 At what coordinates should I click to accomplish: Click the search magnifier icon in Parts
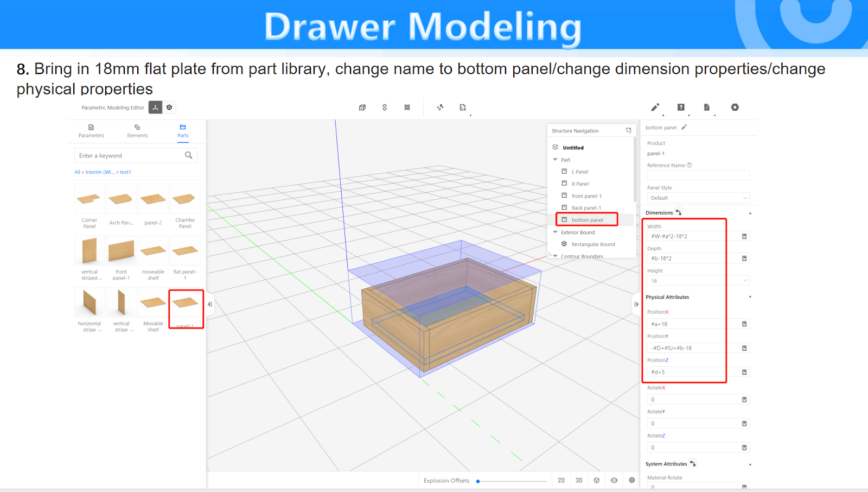coord(188,155)
